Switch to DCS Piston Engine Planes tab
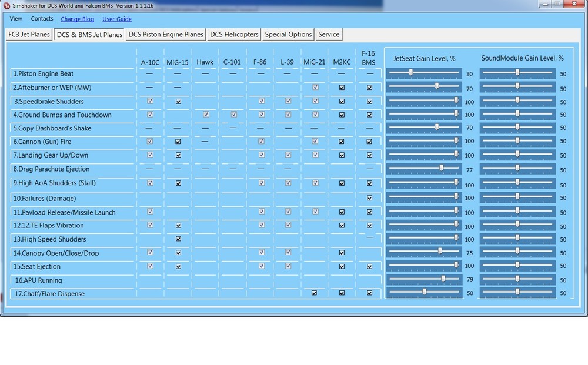This screenshot has height=365, width=588. [x=166, y=35]
